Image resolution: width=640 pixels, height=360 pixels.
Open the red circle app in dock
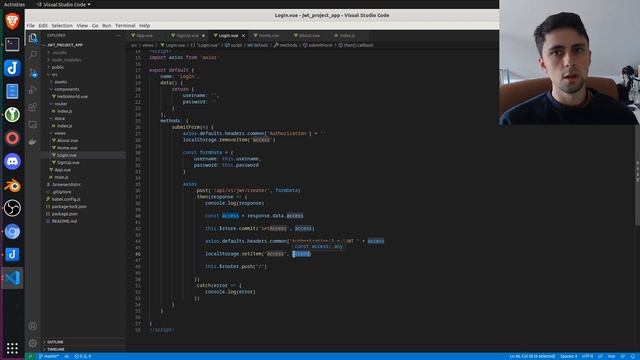(x=12, y=138)
